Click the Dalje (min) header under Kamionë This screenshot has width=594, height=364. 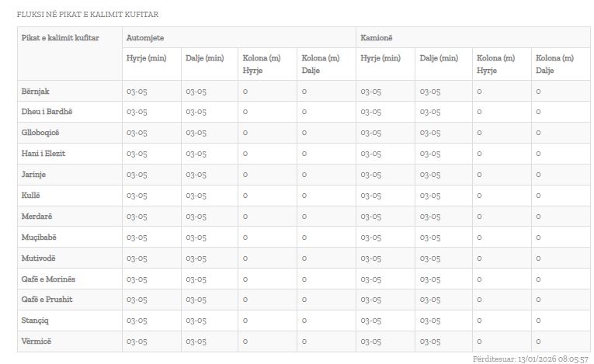click(439, 58)
